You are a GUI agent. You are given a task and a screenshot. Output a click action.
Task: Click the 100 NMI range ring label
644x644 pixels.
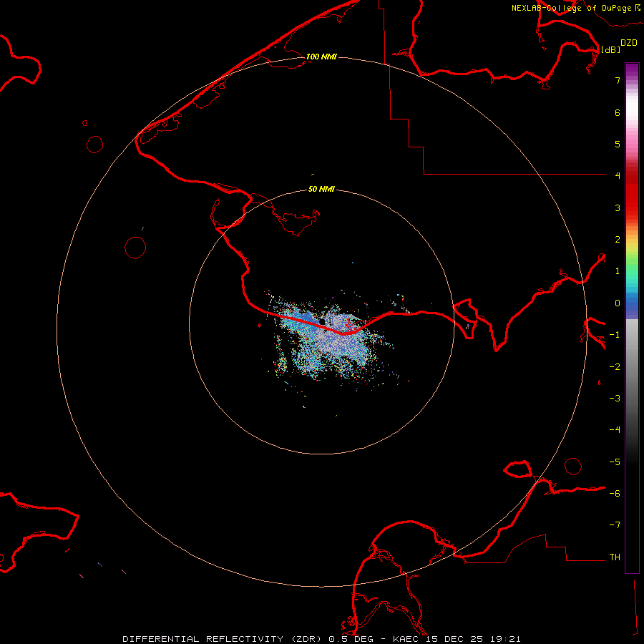[x=321, y=57]
